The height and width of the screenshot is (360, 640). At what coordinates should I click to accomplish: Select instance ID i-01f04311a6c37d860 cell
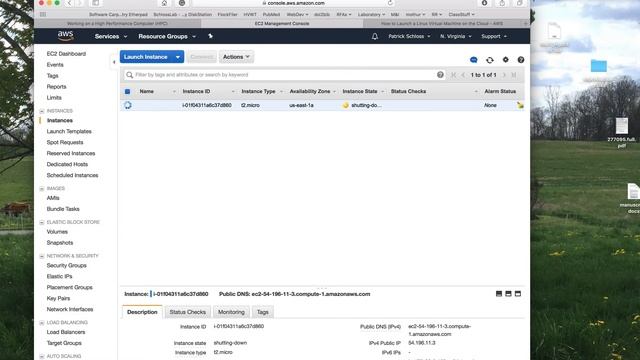coord(207,105)
